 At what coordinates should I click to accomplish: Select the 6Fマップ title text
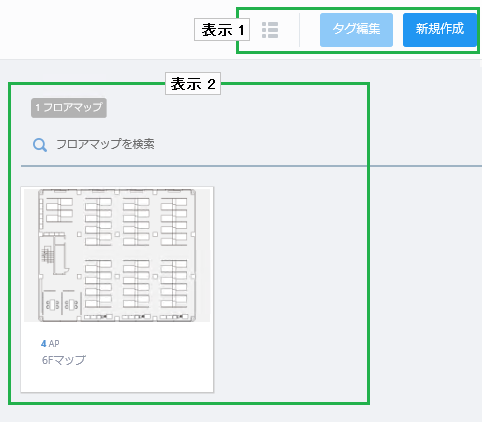coord(64,360)
